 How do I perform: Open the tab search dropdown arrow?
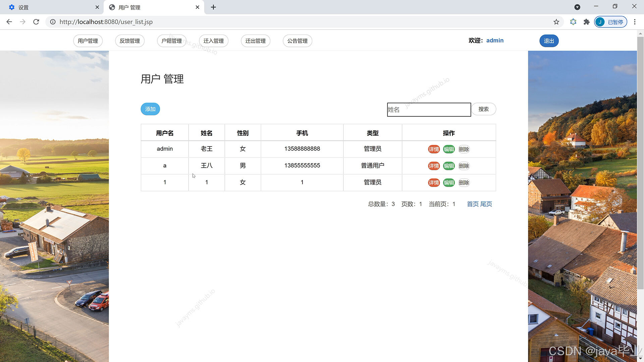(x=577, y=7)
